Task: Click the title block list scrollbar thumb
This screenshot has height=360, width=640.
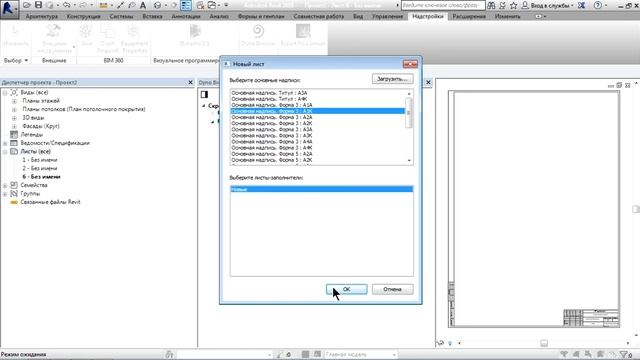Action: click(x=409, y=113)
